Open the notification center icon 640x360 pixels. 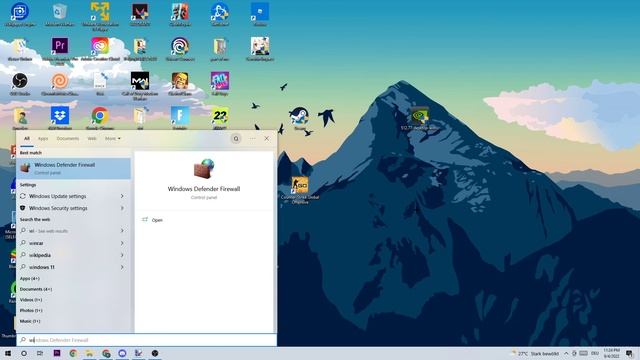coord(629,353)
